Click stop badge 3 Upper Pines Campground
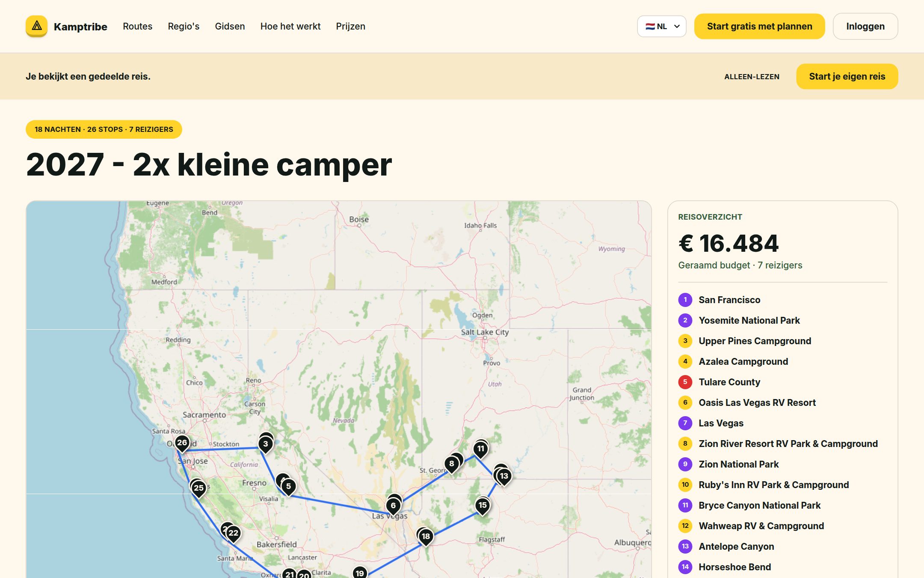 coord(685,341)
